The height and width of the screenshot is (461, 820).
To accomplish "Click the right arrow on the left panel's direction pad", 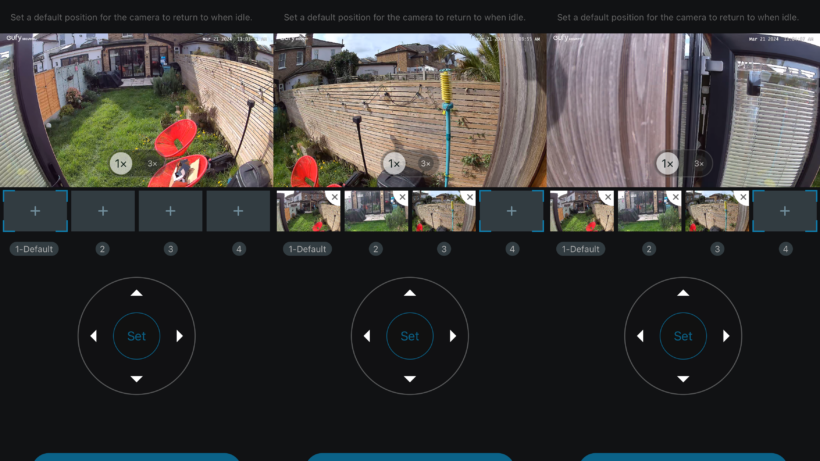I will 179,336.
